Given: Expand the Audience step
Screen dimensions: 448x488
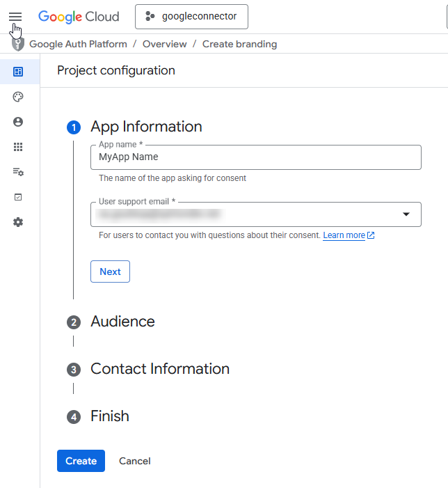Looking at the screenshot, I should tap(122, 322).
